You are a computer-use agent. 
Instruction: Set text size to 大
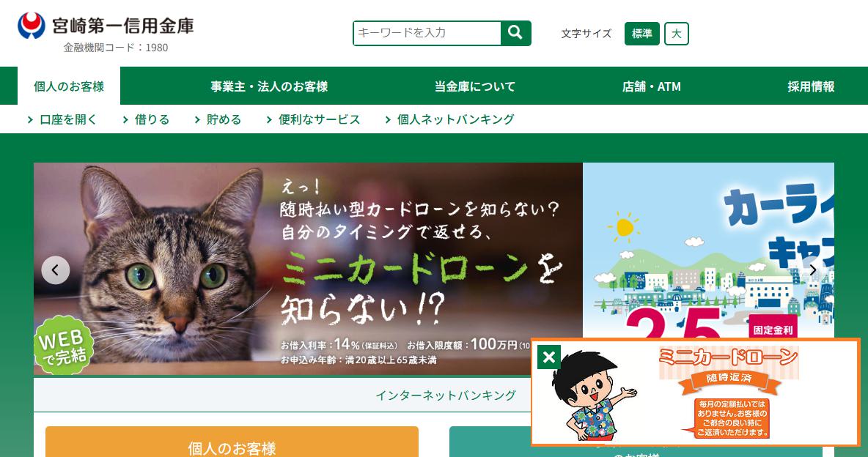[x=677, y=34]
